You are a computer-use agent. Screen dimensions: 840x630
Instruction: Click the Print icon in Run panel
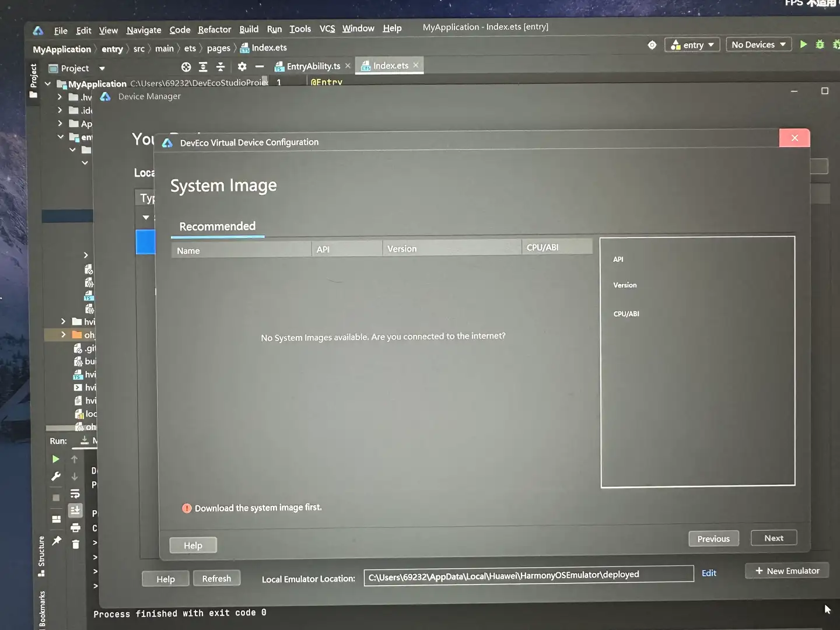[75, 528]
